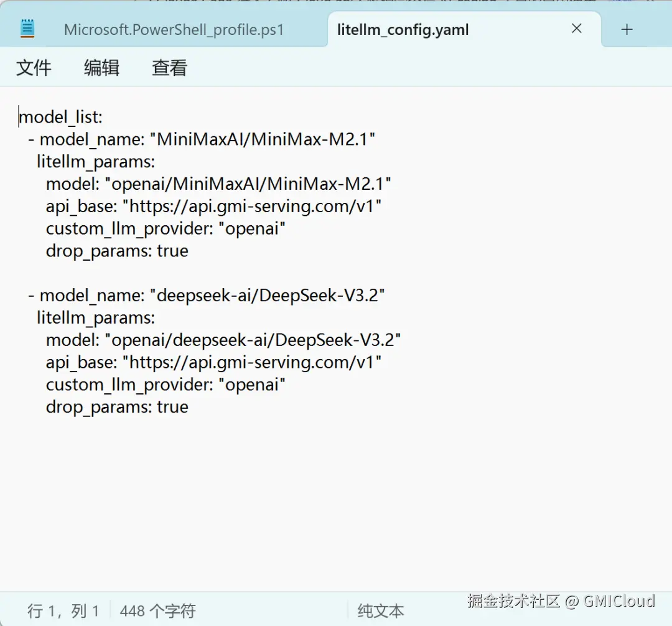
Task: Click 行 1, 列 1 in status bar
Action: 63,611
